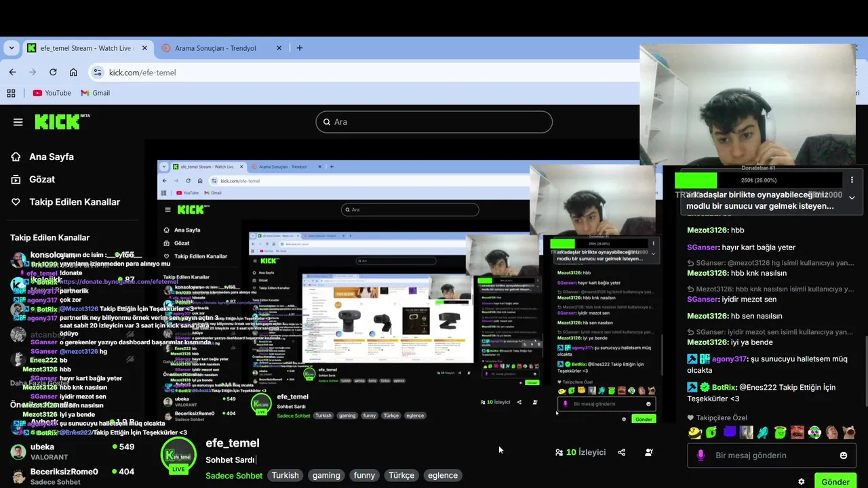Click SGanser in 'hayır kart bağla yeter' message
The width and height of the screenshot is (868, 488).
coord(703,247)
